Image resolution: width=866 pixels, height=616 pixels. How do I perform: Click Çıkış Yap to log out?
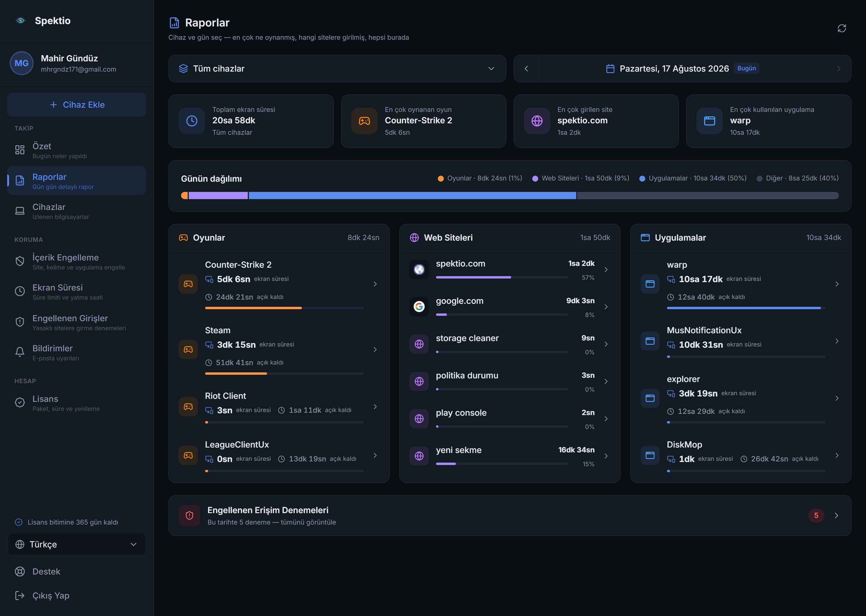(77, 596)
